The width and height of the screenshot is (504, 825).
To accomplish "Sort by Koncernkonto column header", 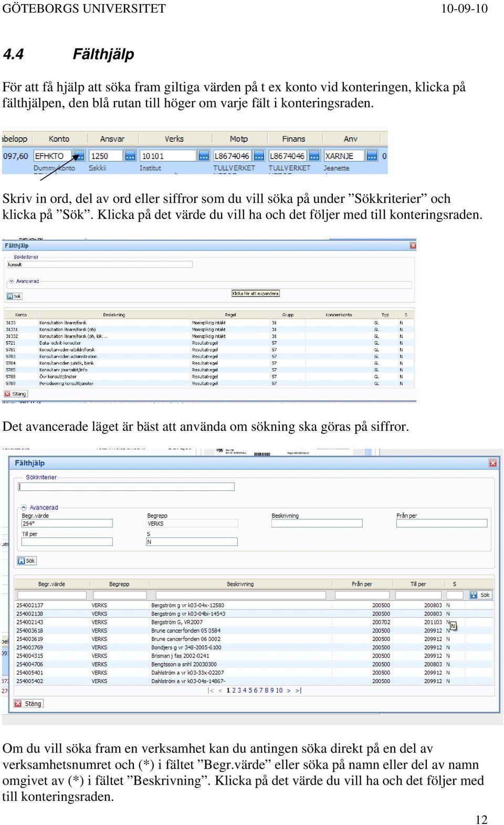I will tap(339, 315).
